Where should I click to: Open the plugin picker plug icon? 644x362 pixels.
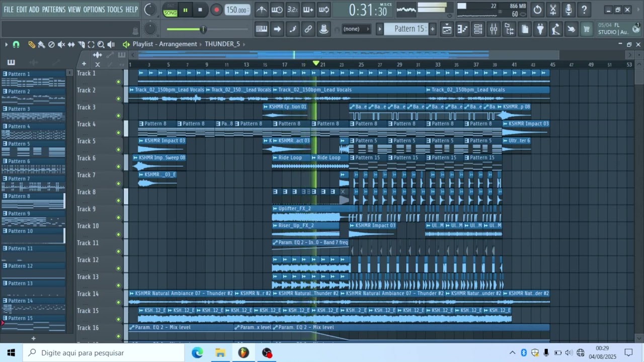click(540, 29)
